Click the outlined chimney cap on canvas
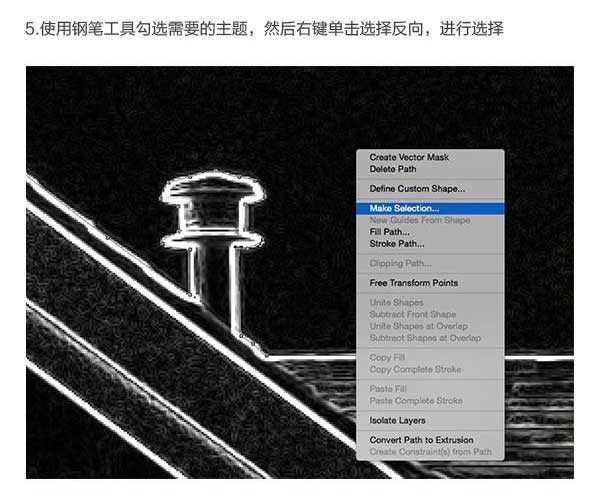Viewport: 600px width, 504px height. click(x=210, y=188)
